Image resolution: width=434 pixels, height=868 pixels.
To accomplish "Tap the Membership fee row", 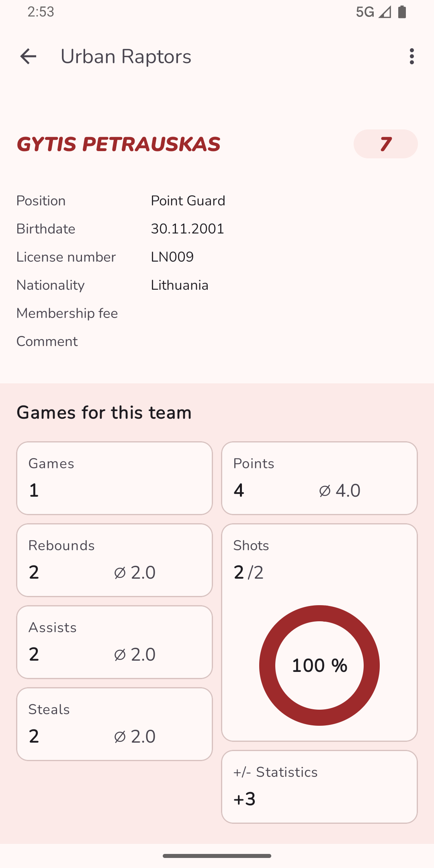I will point(67,313).
